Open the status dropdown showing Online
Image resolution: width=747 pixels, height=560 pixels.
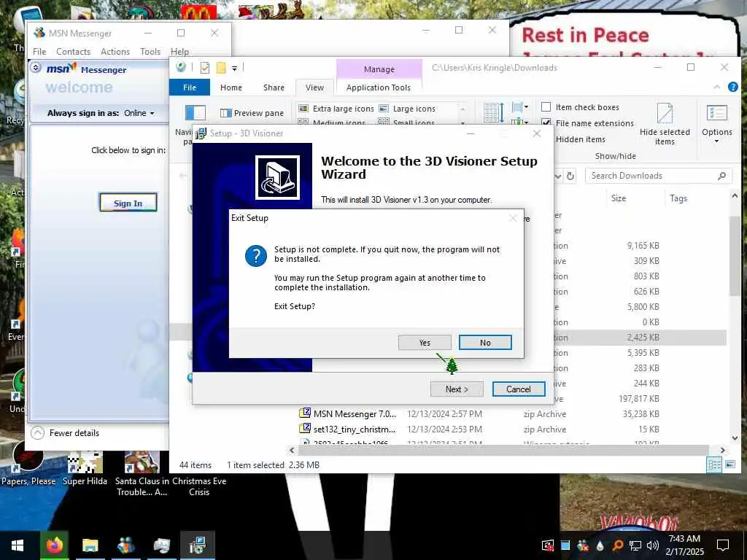coord(139,113)
